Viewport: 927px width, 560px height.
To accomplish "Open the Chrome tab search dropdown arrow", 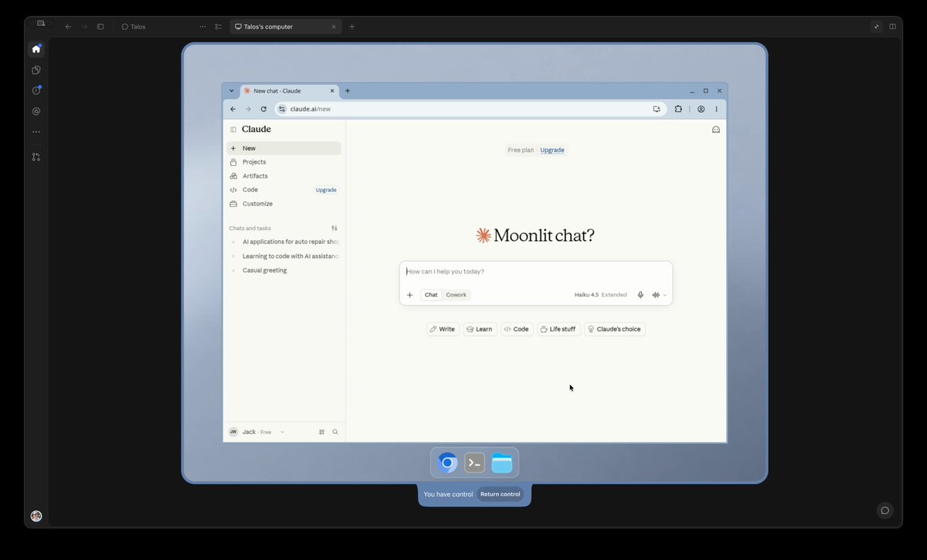I will click(x=232, y=90).
